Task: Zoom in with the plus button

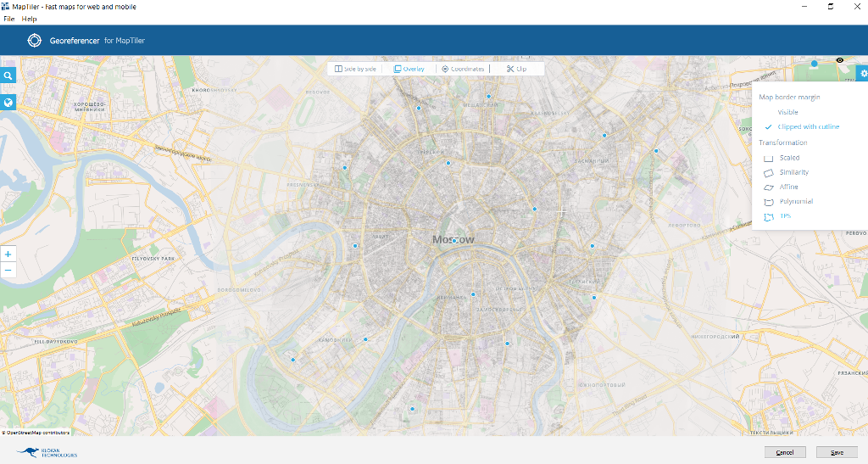Action: click(8, 254)
